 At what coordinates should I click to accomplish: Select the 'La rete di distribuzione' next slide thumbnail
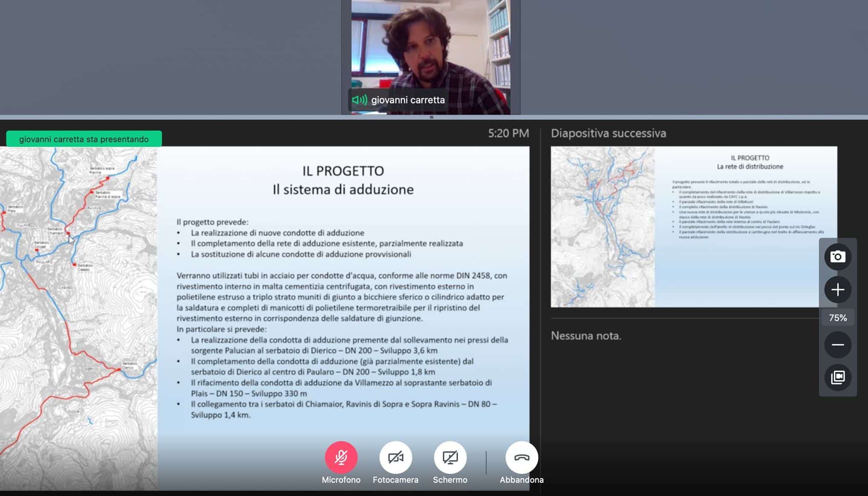click(693, 226)
